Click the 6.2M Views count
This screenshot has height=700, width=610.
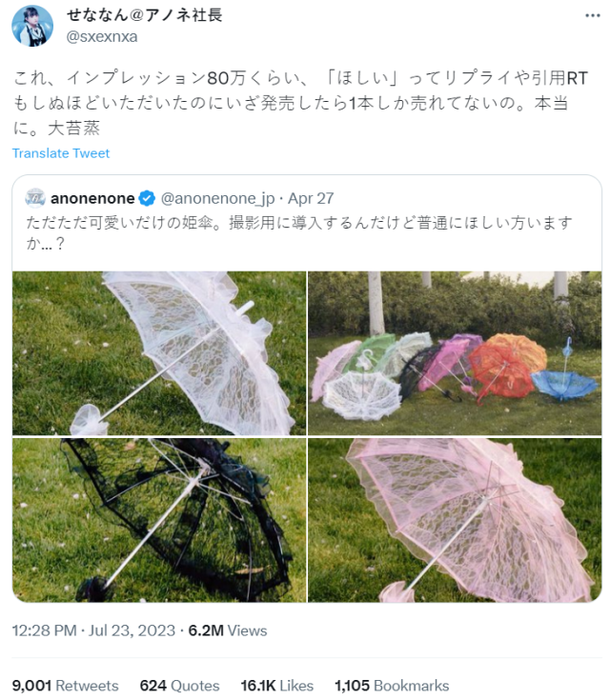click(x=228, y=630)
